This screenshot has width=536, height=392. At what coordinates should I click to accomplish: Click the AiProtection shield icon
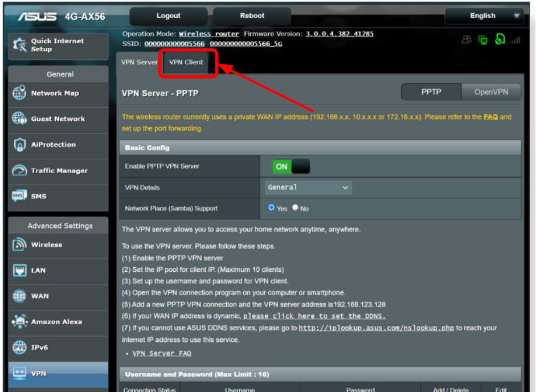19,144
